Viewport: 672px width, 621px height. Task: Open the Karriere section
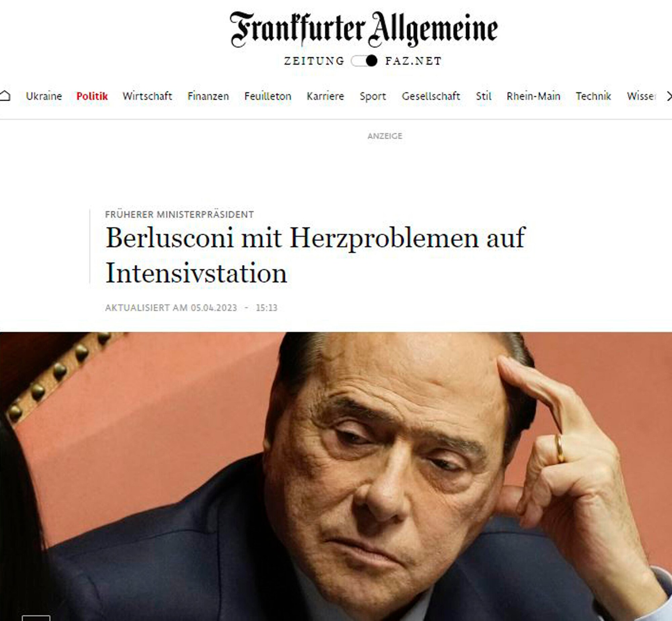[325, 96]
